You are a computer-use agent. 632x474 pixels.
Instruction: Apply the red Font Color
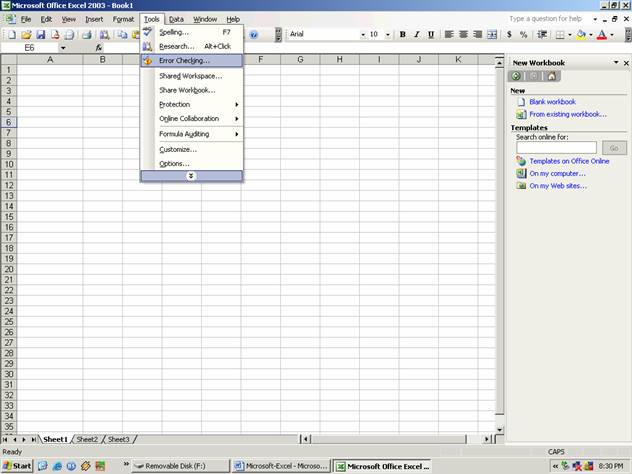[x=602, y=35]
